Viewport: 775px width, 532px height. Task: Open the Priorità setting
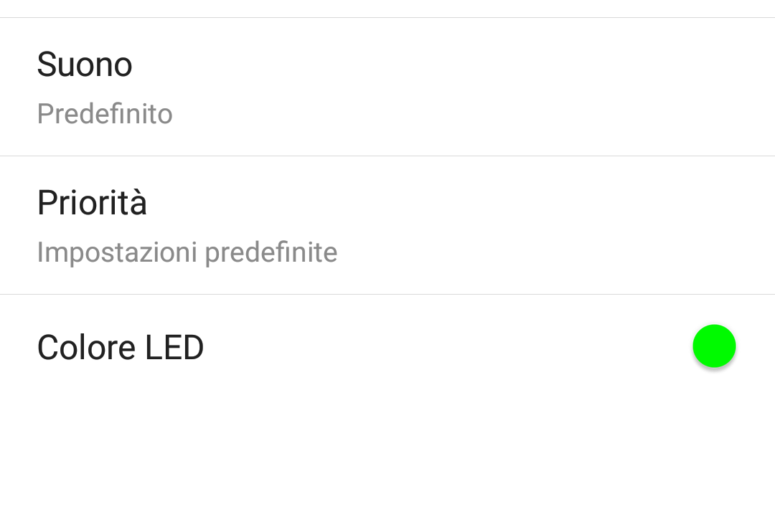point(387,225)
